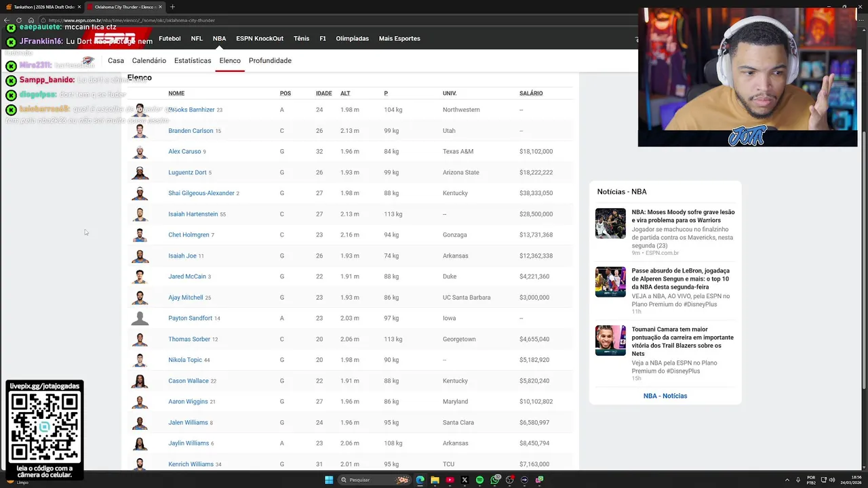Image resolution: width=868 pixels, height=488 pixels.
Task: Open Windows Start menu
Action: click(329, 480)
